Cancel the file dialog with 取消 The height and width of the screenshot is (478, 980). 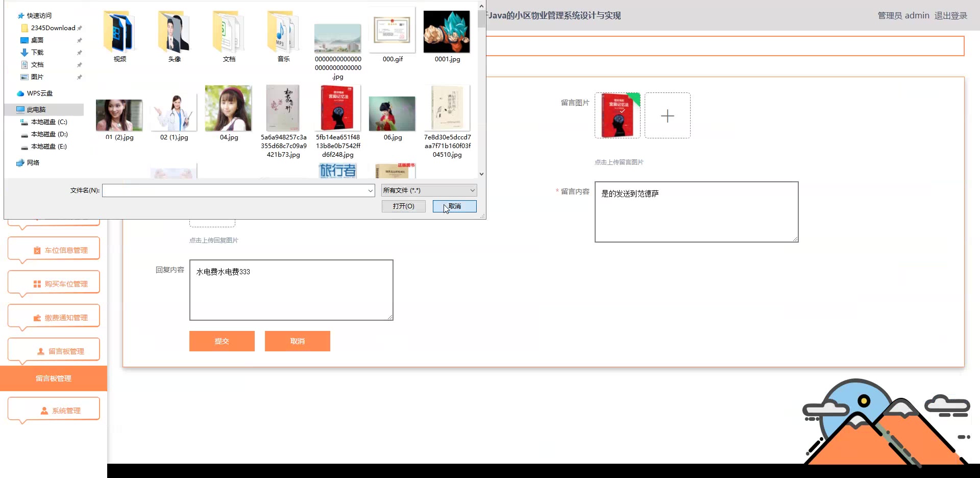point(454,206)
